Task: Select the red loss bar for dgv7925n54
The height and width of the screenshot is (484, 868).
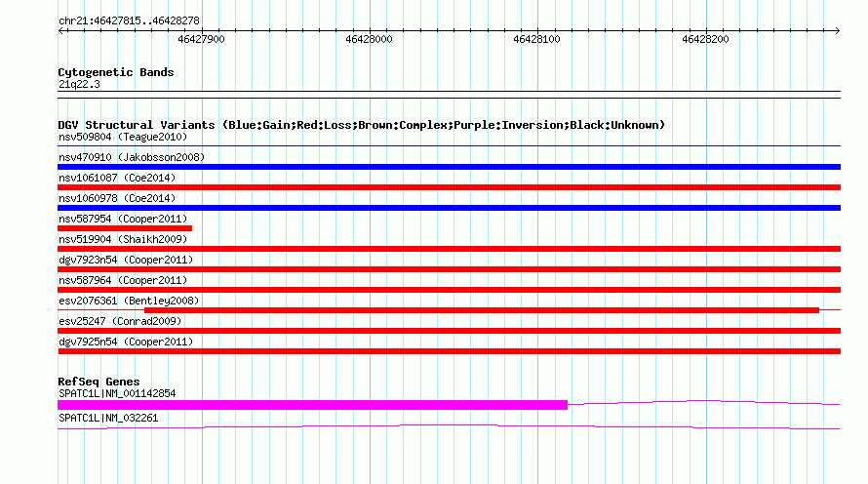Action: tap(449, 351)
